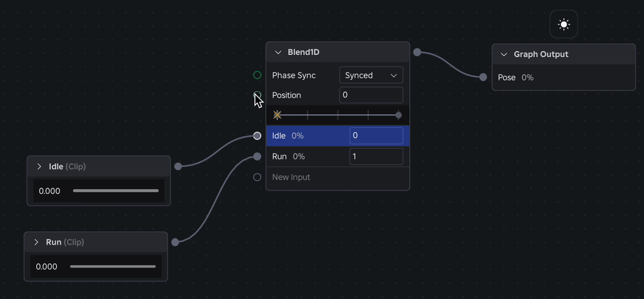
Task: Click the Idle threshold input field
Action: (376, 135)
